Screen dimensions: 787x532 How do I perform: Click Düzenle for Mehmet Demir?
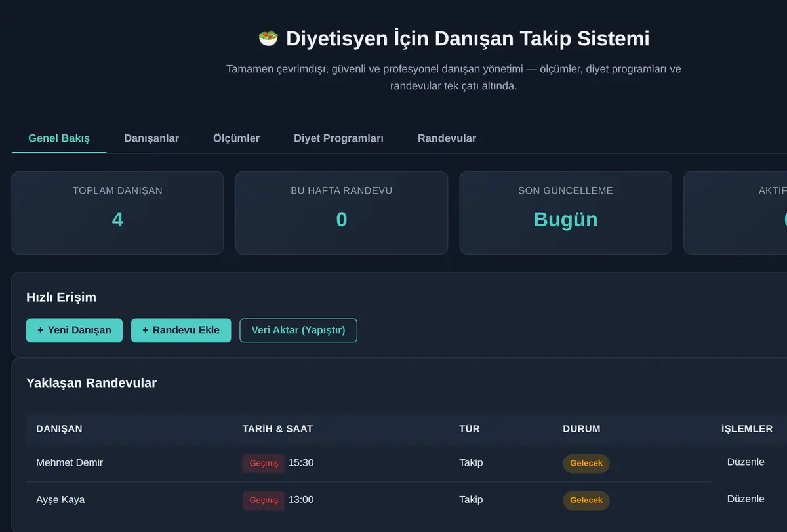pos(746,462)
